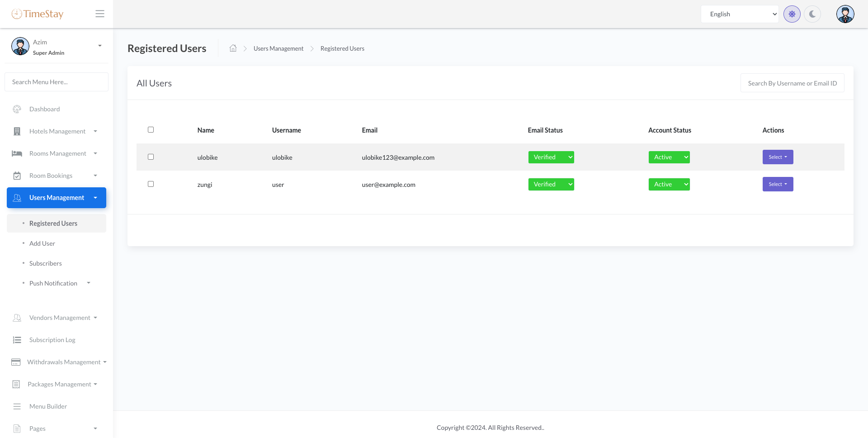The image size is (868, 438).
Task: Select the Dashboard icon in the sidebar
Action: 17,109
